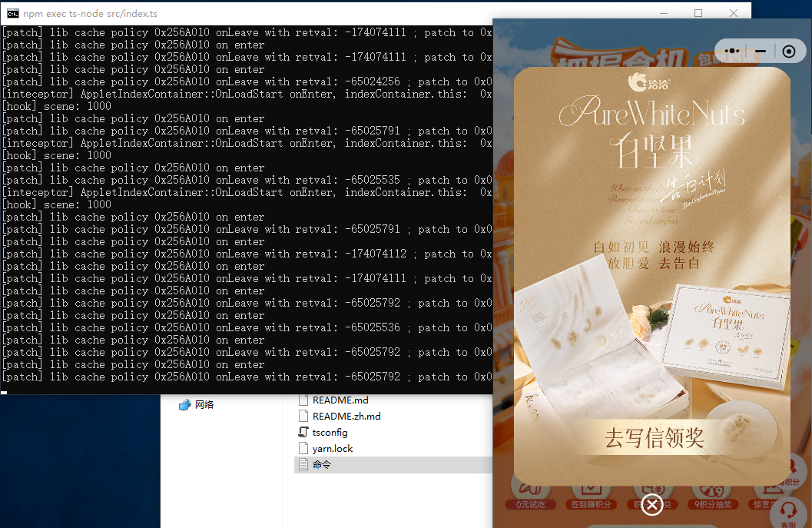Click the yarn.lock file icon

(x=303, y=448)
